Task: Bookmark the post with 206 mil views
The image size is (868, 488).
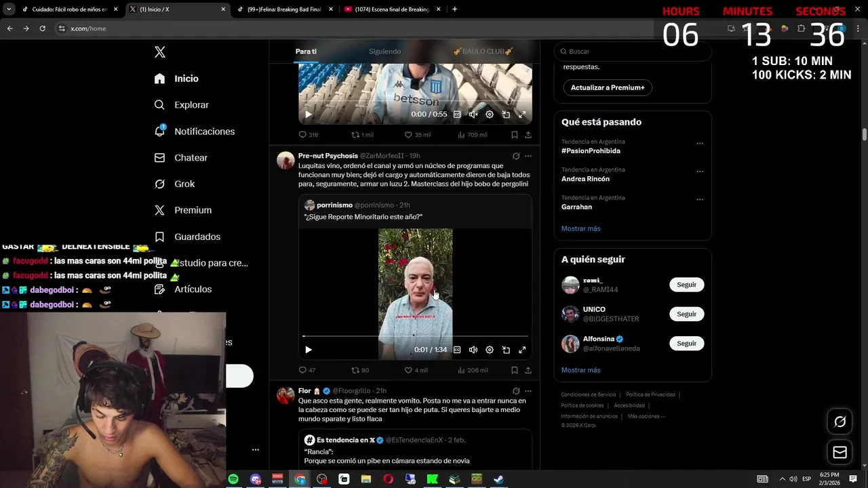Action: click(x=515, y=370)
